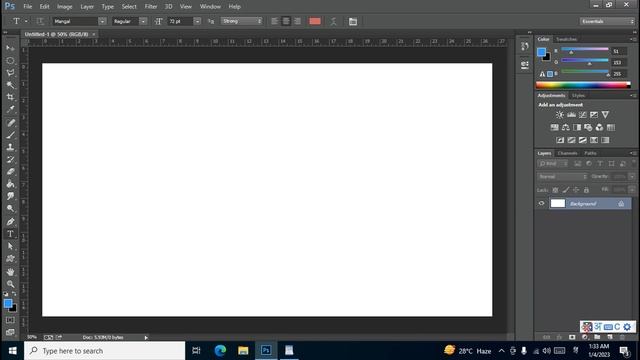Click the Windows search box
Screen dimensions: 640x360
[x=104, y=351]
